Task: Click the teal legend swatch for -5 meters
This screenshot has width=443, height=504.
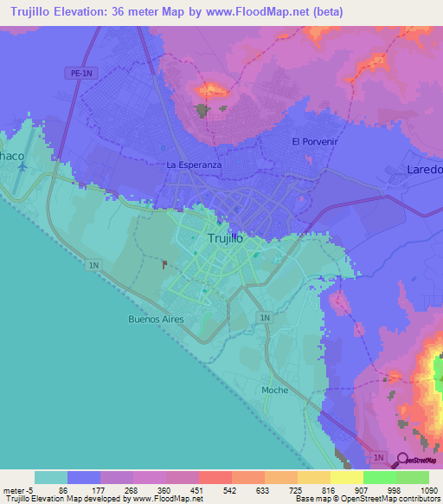Action: pyautogui.click(x=51, y=478)
